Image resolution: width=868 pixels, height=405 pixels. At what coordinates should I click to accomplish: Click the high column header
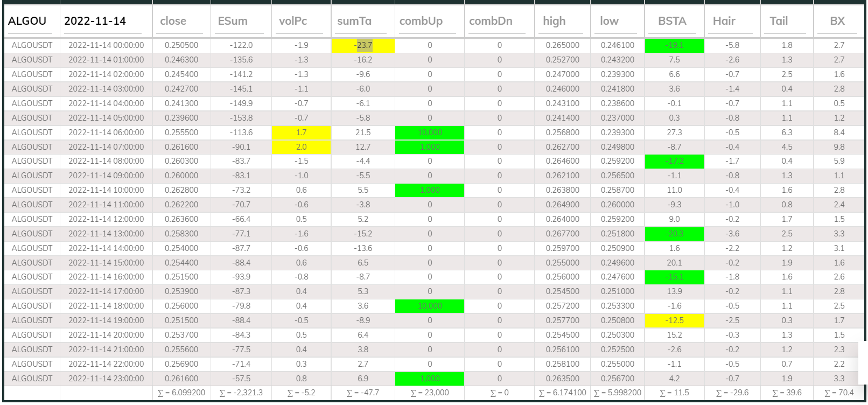554,21
